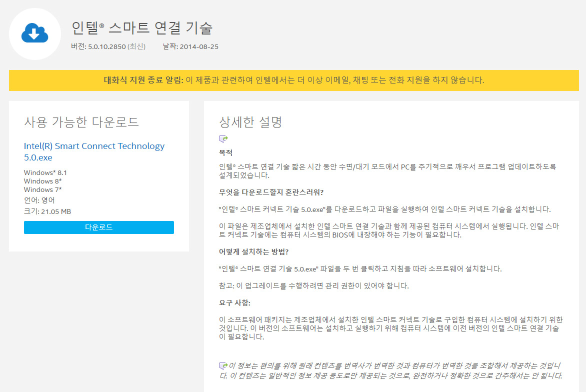Click the file size 크기: 21.05 MB
The height and width of the screenshot is (392, 586).
47,211
